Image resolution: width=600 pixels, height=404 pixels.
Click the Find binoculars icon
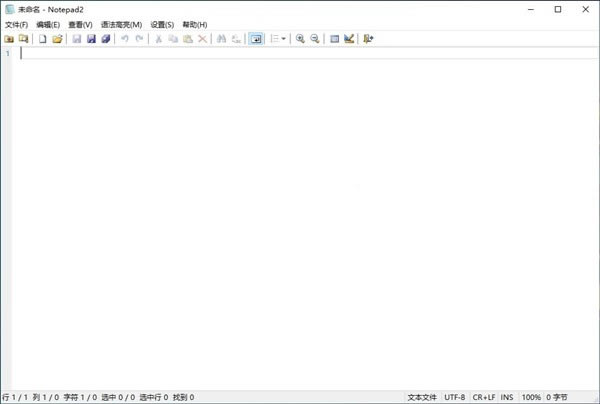222,39
